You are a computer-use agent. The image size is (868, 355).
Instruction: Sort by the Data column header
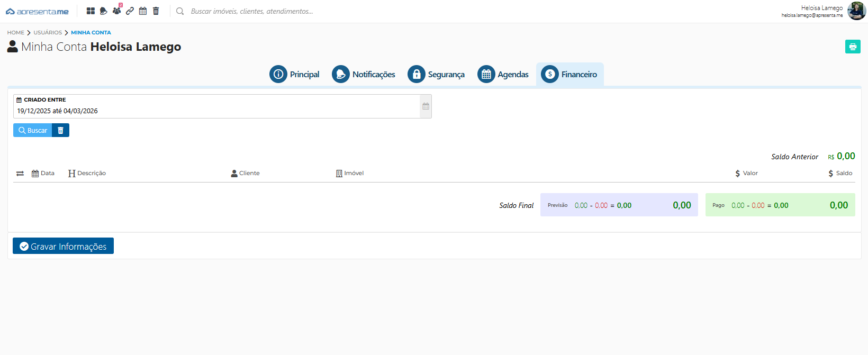click(43, 174)
